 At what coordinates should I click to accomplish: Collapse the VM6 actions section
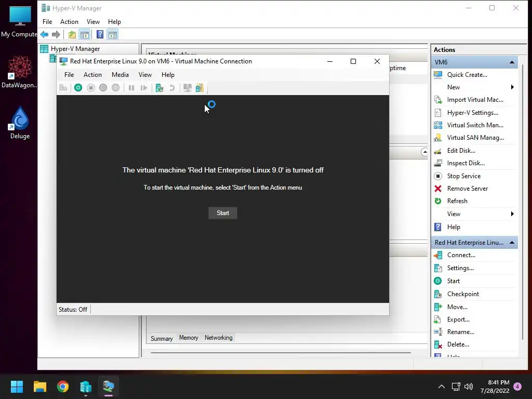point(512,62)
